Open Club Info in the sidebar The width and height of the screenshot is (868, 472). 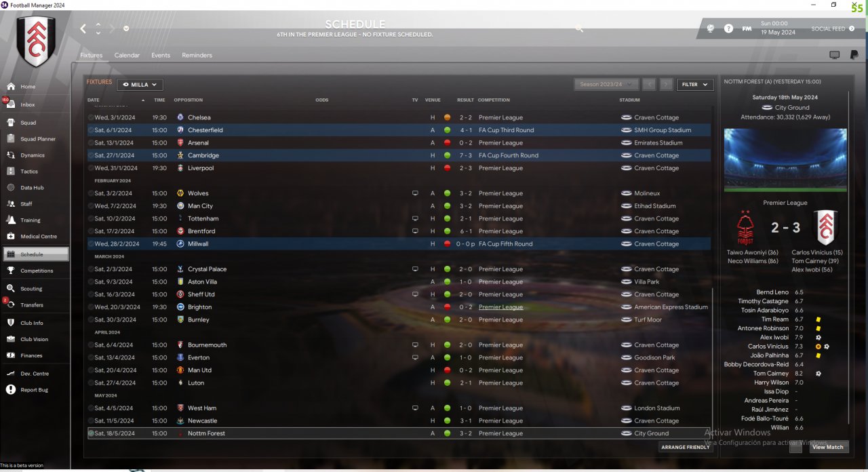point(35,323)
